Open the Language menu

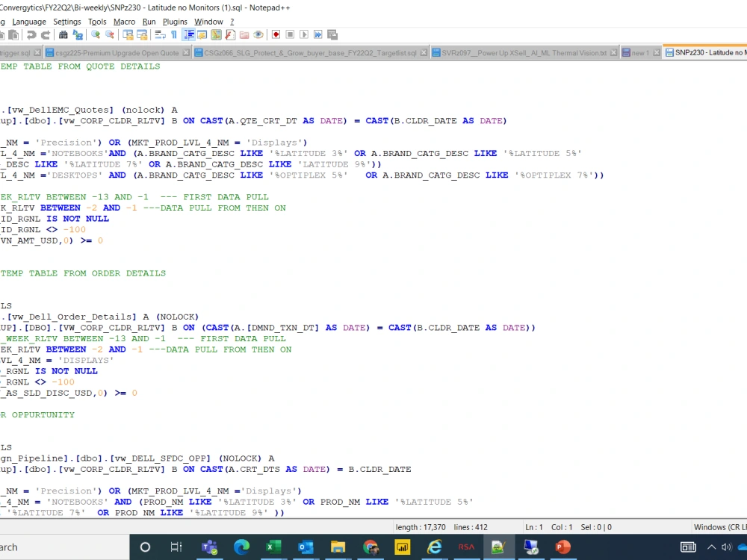click(29, 22)
